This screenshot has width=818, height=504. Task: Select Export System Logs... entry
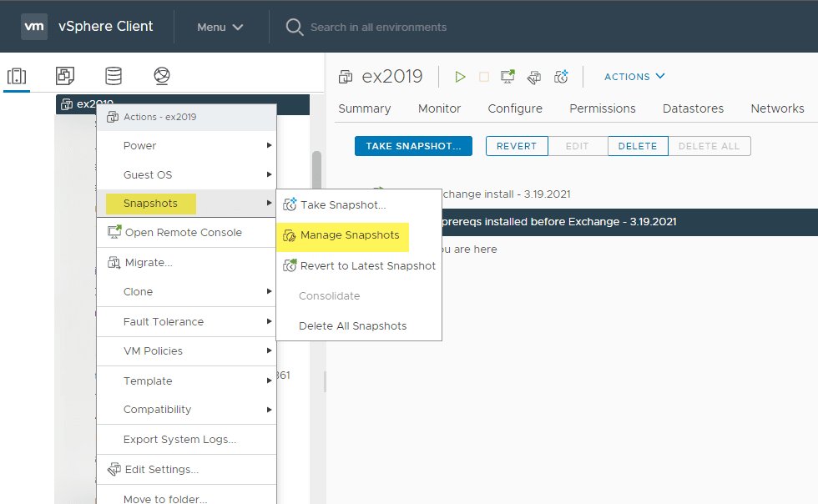coord(186,440)
